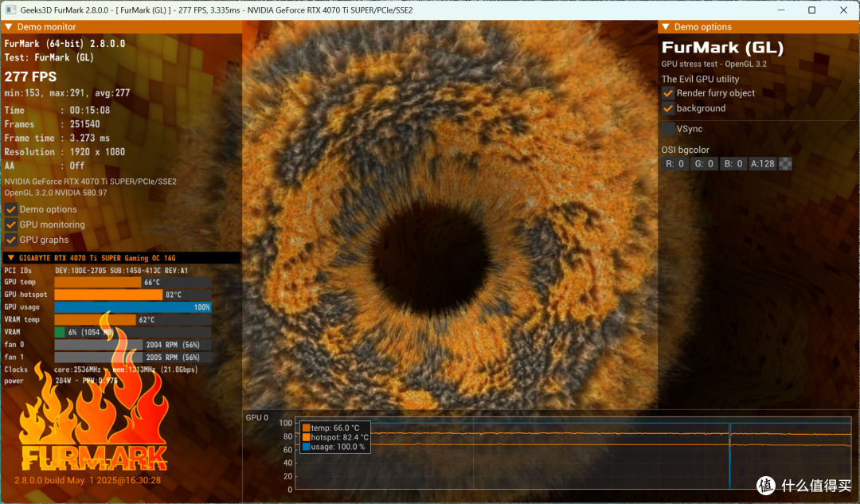Viewport: 860px width, 504px height.
Task: Uncheck the background checkbox
Action: 668,108
